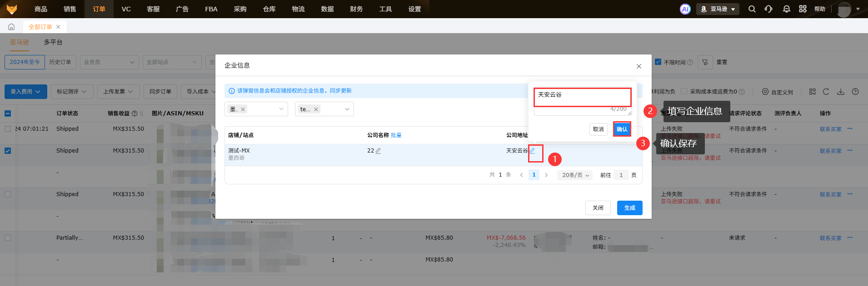This screenshot has height=286, width=868.
Task: Click 联系买家 link in first row
Action: point(831,129)
